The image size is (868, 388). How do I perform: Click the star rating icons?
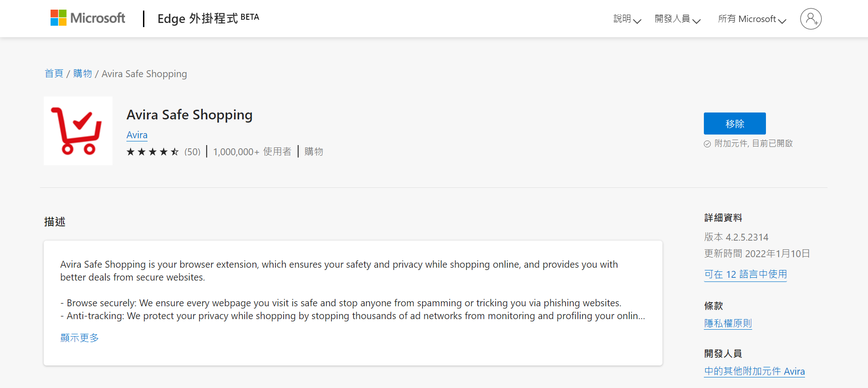click(x=153, y=152)
